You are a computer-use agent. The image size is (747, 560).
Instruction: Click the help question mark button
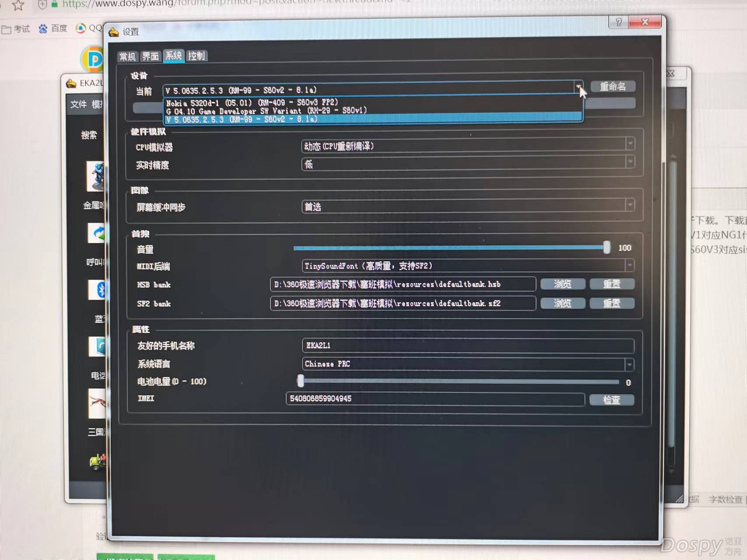(618, 22)
